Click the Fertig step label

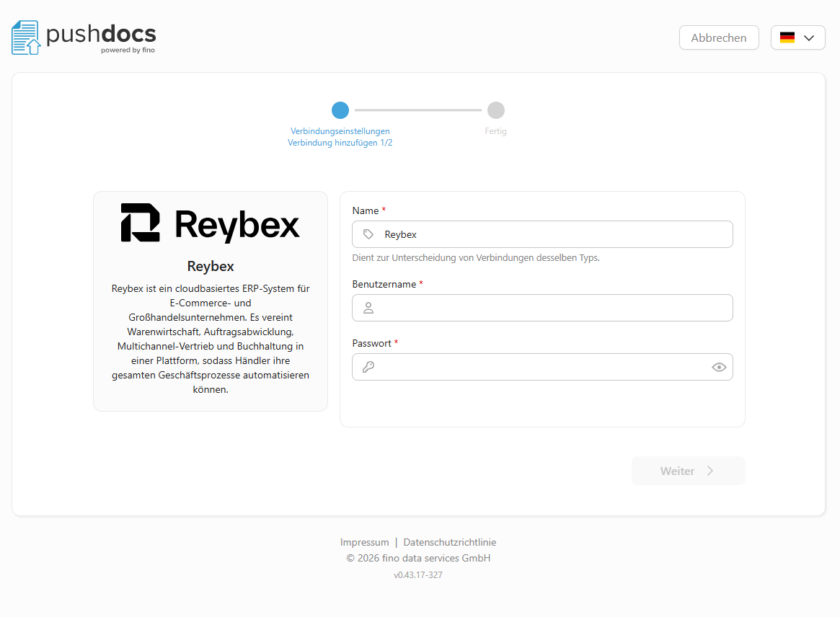tap(495, 130)
